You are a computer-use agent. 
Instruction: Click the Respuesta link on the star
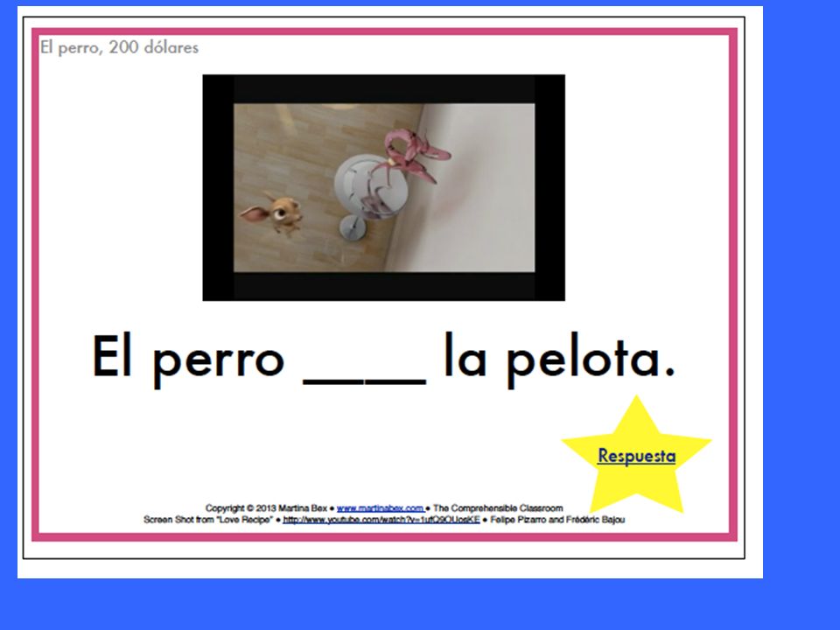(x=636, y=457)
